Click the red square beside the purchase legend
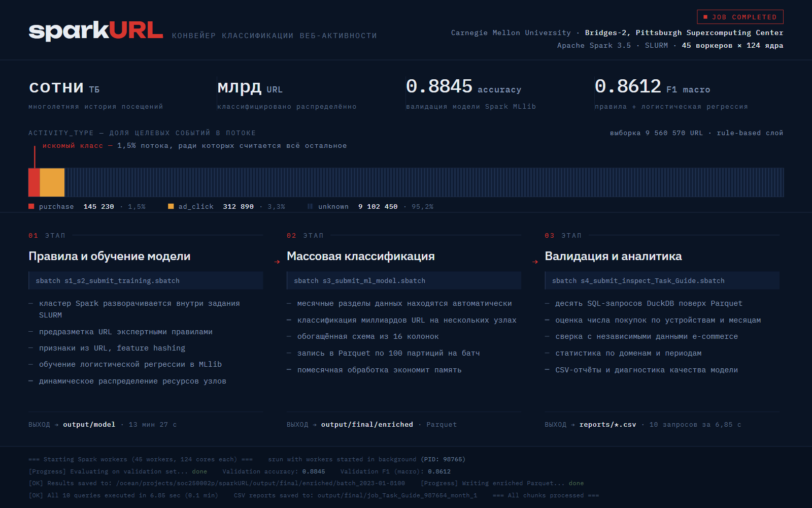Viewport: 812px width, 508px height. click(x=31, y=206)
